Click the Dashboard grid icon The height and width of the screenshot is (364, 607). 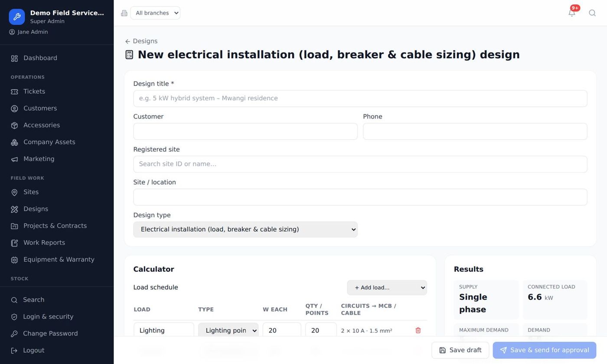tap(14, 58)
